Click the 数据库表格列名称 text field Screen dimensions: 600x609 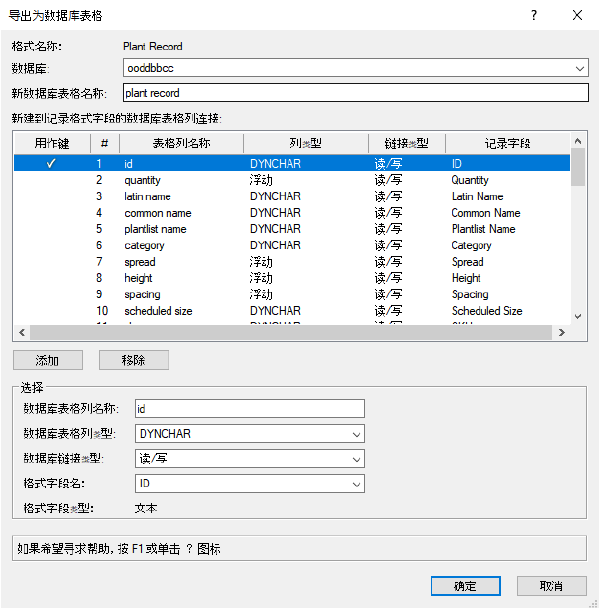coord(249,409)
